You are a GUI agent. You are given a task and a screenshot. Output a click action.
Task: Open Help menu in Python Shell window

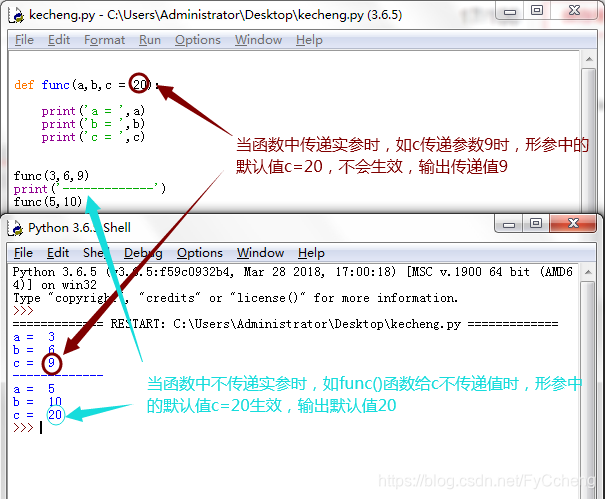pyautogui.click(x=311, y=253)
